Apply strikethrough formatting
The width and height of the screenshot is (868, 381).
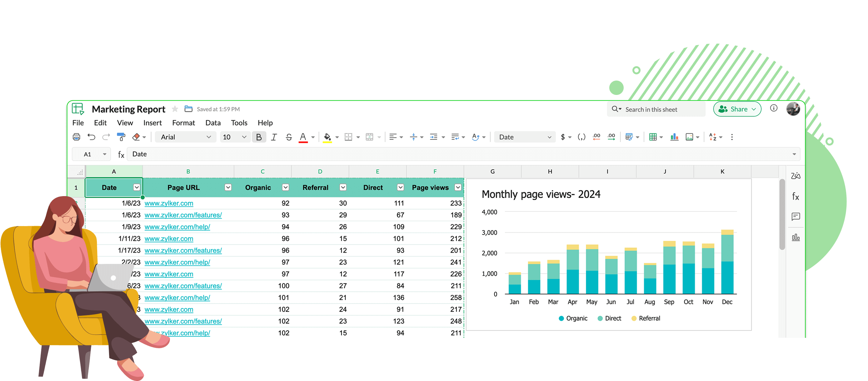[289, 137]
